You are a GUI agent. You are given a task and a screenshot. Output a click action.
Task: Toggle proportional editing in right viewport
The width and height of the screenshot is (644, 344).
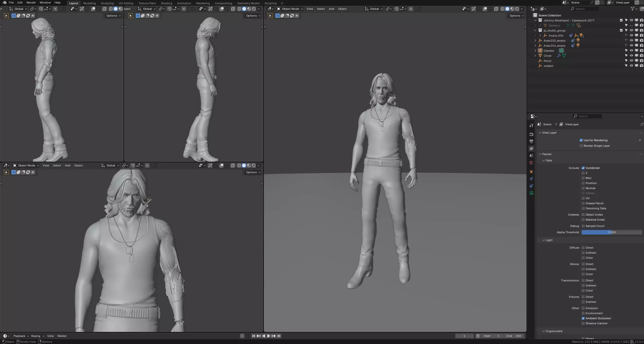(x=411, y=9)
